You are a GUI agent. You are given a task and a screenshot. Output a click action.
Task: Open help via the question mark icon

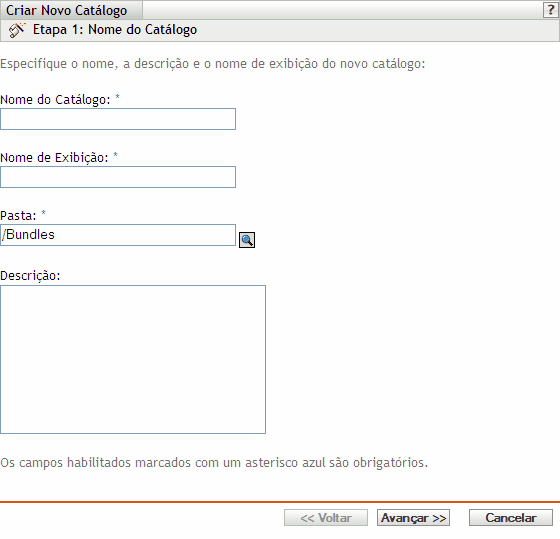[551, 10]
